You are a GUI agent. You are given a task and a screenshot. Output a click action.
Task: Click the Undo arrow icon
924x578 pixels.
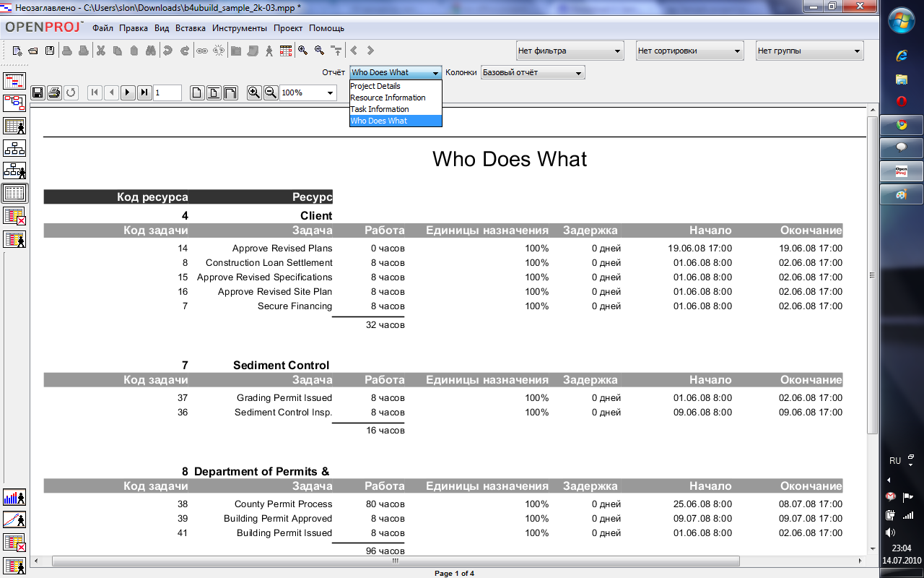(x=167, y=51)
